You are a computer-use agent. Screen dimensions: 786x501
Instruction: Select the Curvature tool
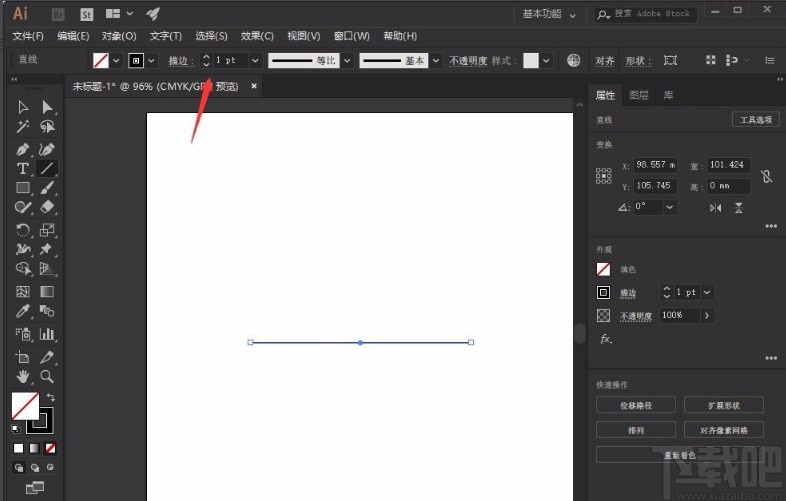click(47, 149)
